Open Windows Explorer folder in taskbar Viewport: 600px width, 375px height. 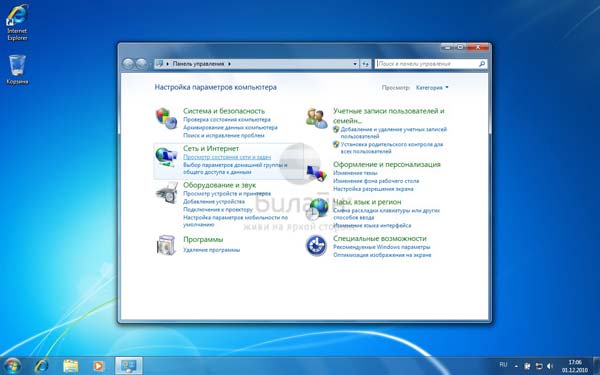point(70,366)
